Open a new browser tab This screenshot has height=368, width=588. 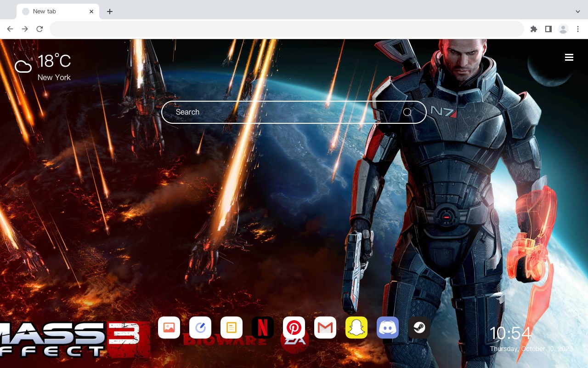point(109,11)
